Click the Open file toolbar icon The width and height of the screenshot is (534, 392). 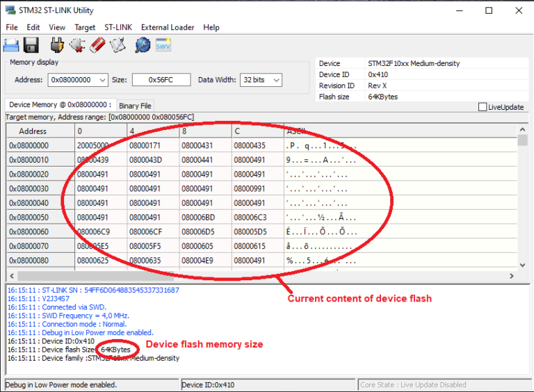tap(11, 46)
